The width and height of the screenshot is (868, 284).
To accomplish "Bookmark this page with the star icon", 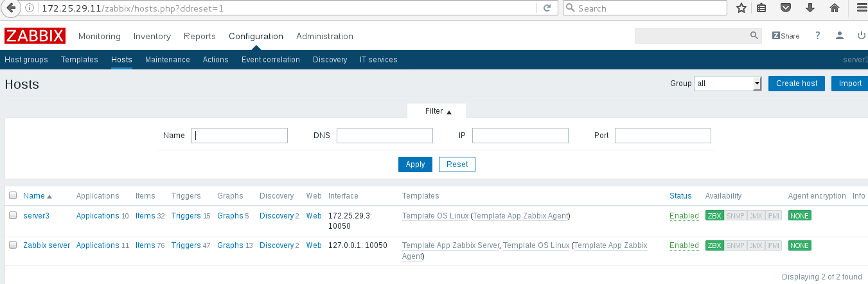I will [x=741, y=8].
